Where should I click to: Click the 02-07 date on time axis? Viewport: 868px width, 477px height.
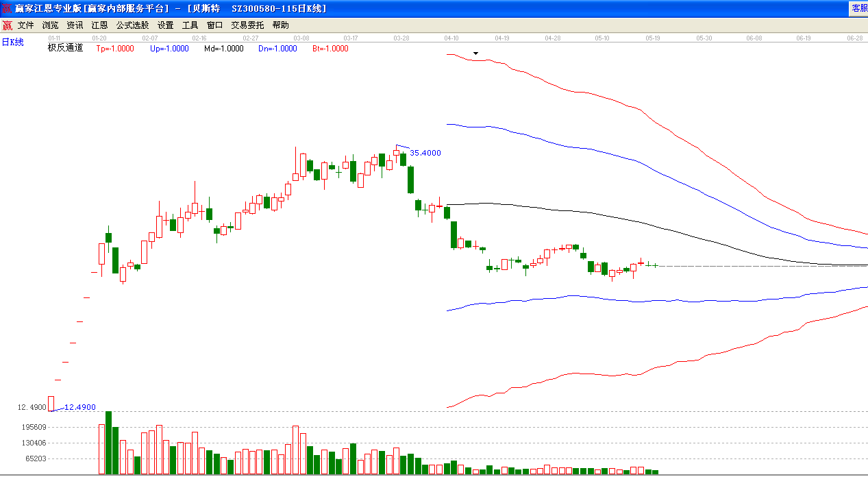[x=150, y=38]
